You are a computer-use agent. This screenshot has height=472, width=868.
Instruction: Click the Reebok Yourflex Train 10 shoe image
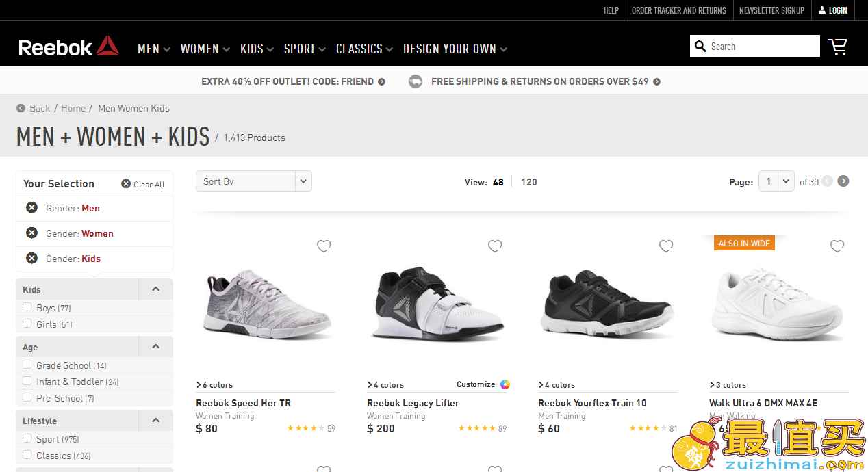(607, 300)
